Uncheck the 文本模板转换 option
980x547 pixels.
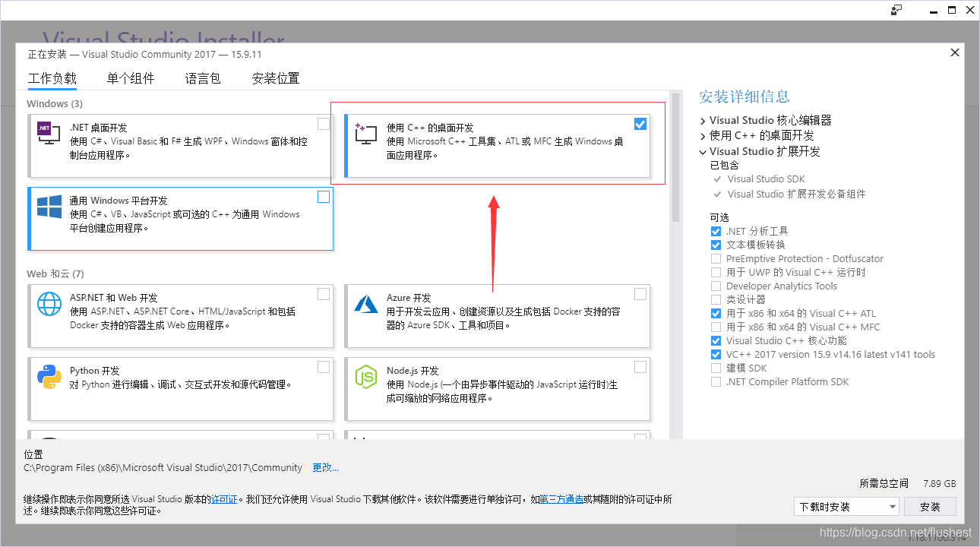pyautogui.click(x=716, y=245)
